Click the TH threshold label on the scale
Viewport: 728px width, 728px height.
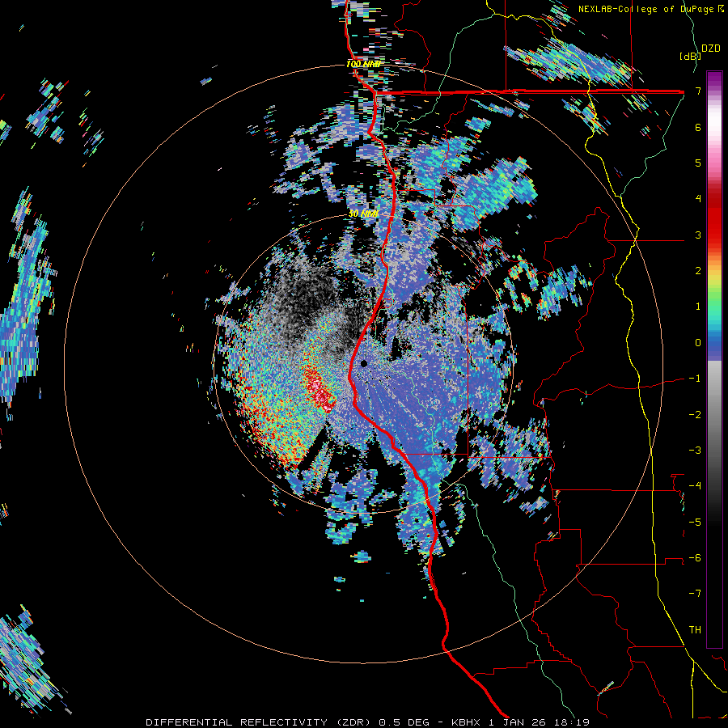(x=695, y=630)
